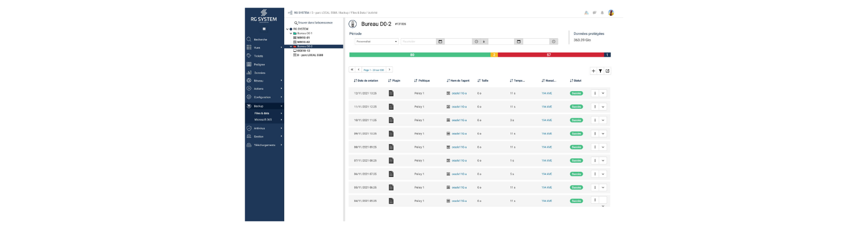Open the start date calendar picker
Viewport: 868px width, 229px height.
(x=440, y=42)
